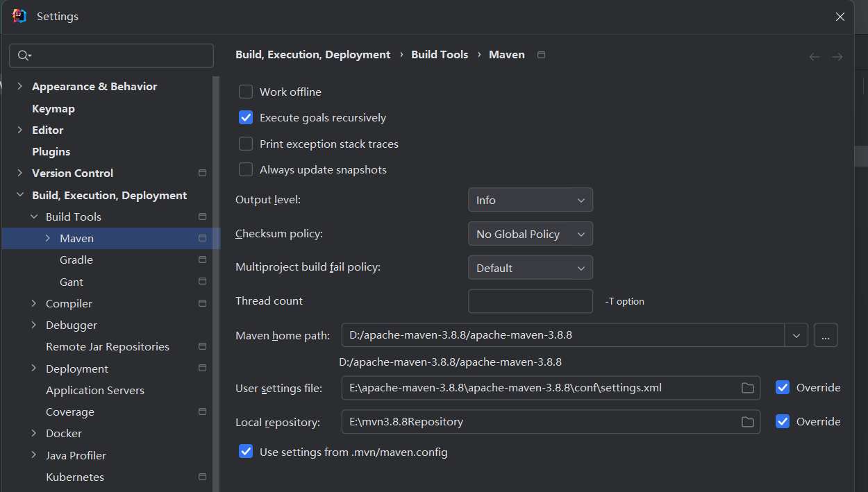Open Remote Jar Repositories settings
This screenshot has height=492, width=868.
click(x=108, y=346)
